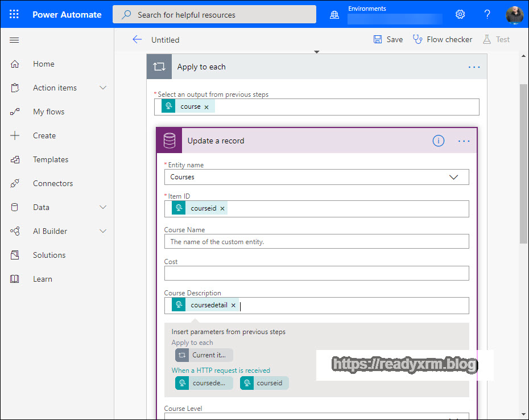The height and width of the screenshot is (420, 529).
Task: Open Apply to each ellipsis menu
Action: click(x=474, y=67)
